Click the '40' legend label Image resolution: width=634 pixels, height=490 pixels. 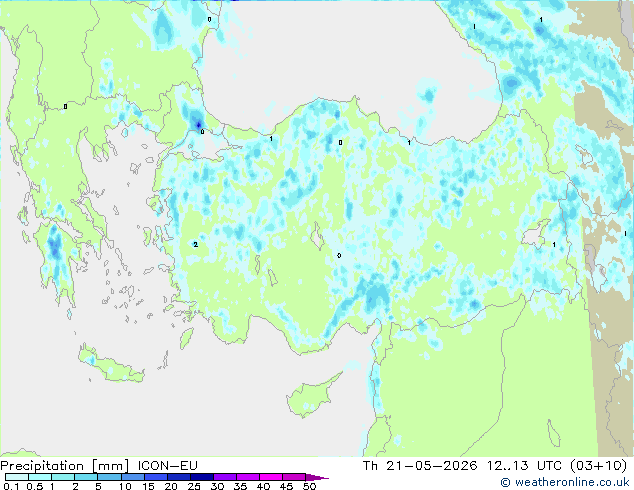(x=263, y=486)
